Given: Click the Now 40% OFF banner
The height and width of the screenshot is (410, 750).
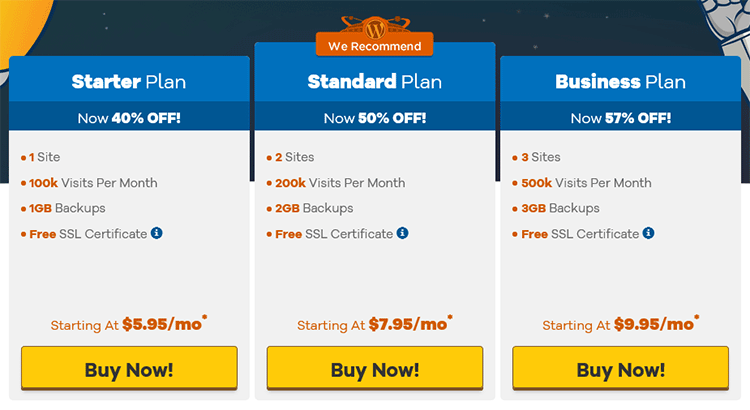Looking at the screenshot, I should (x=129, y=118).
